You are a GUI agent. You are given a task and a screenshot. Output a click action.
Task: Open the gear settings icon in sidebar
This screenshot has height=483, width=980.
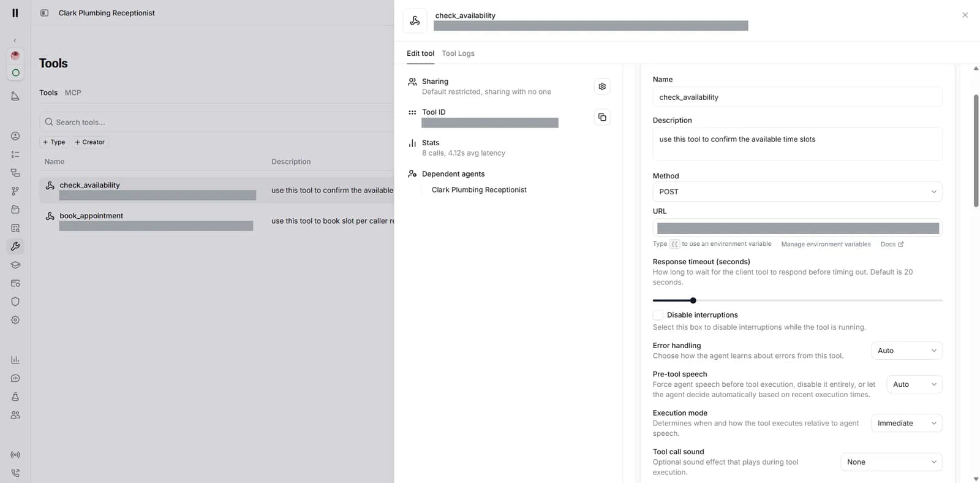(x=15, y=320)
